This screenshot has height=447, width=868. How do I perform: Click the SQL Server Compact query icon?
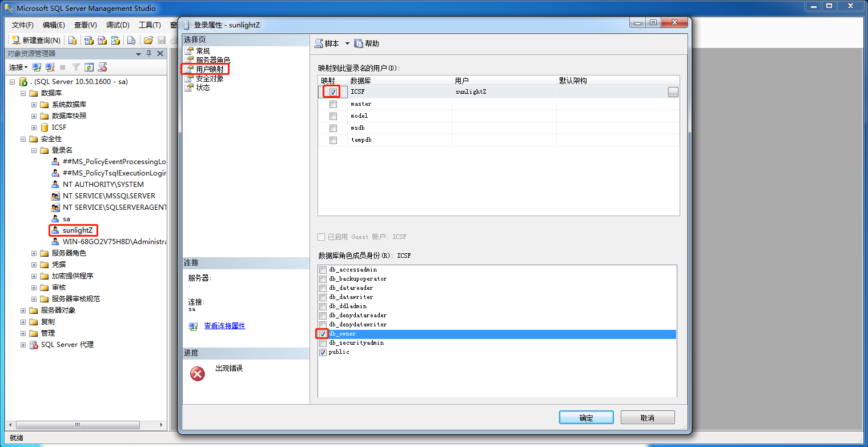pyautogui.click(x=131, y=40)
